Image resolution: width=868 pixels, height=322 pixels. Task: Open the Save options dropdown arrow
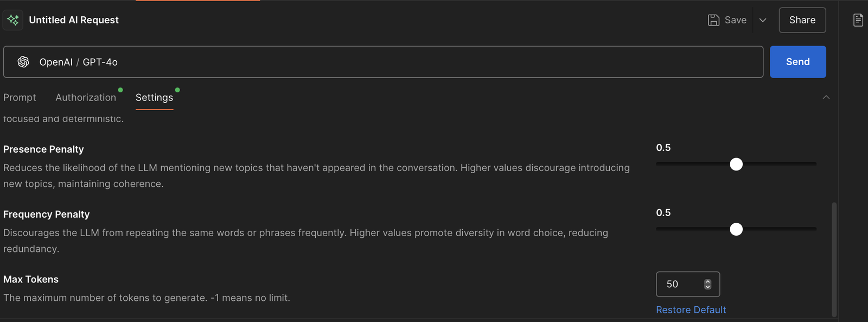click(x=763, y=20)
